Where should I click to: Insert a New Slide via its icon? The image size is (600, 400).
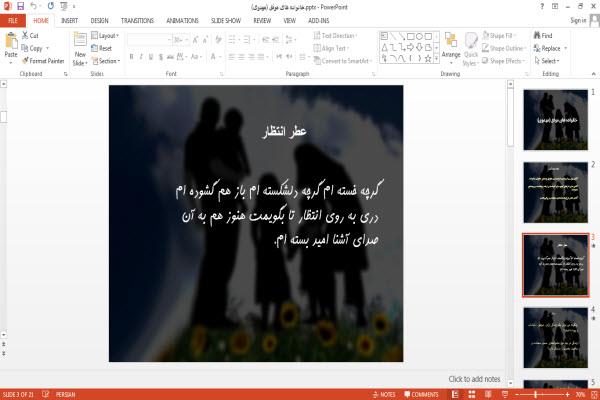pyautogui.click(x=80, y=41)
